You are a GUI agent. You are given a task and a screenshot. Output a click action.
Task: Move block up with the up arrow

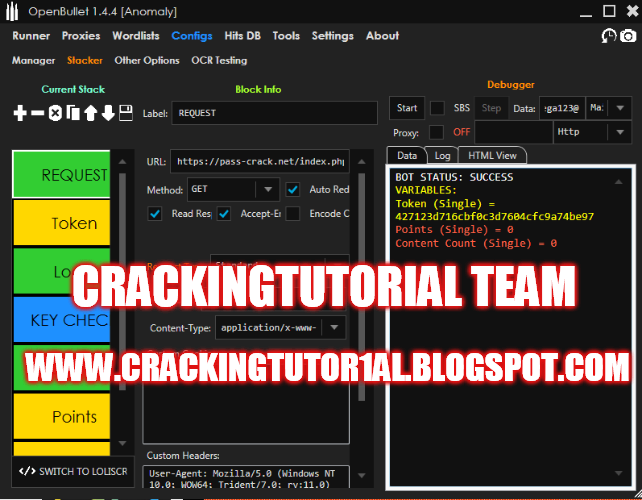click(x=90, y=113)
